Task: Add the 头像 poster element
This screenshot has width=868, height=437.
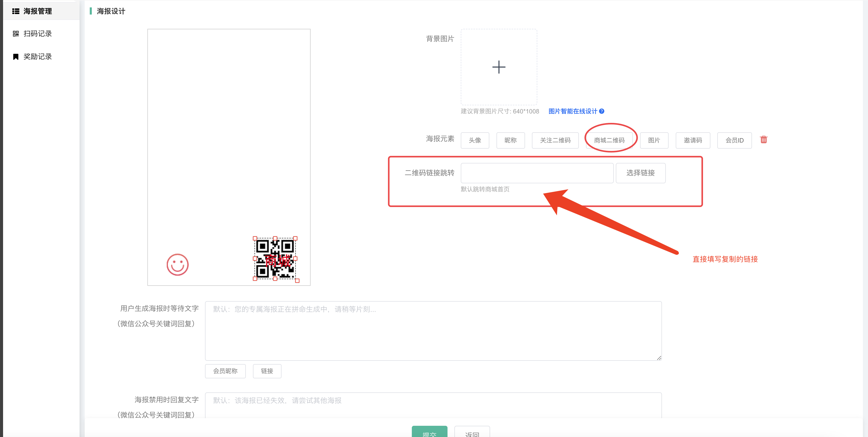Action: tap(475, 140)
